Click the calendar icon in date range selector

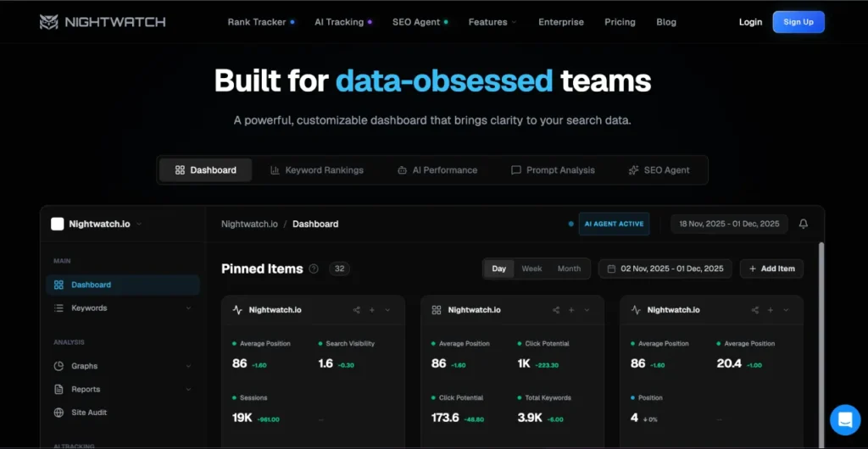click(x=611, y=269)
